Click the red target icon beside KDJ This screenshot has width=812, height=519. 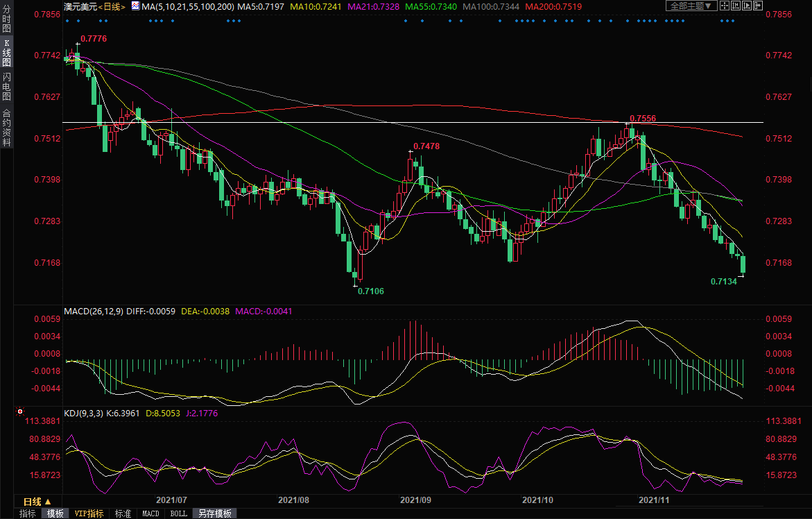pos(20,411)
